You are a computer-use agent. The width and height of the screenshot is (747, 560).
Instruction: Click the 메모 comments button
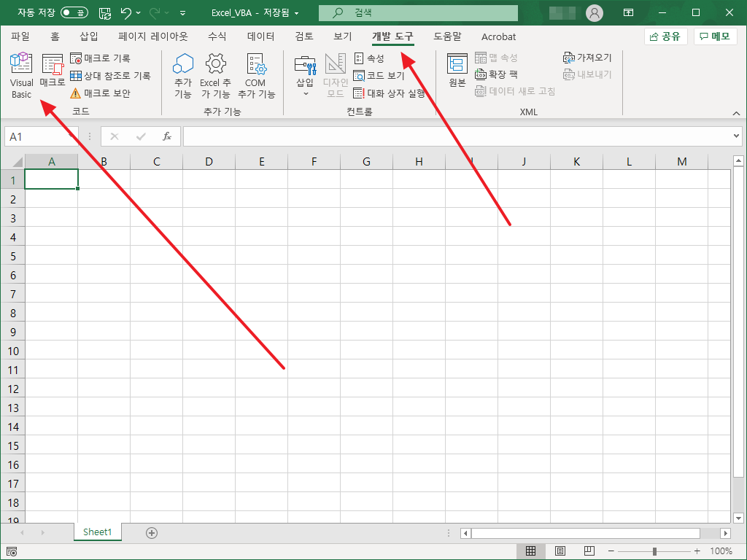(716, 36)
